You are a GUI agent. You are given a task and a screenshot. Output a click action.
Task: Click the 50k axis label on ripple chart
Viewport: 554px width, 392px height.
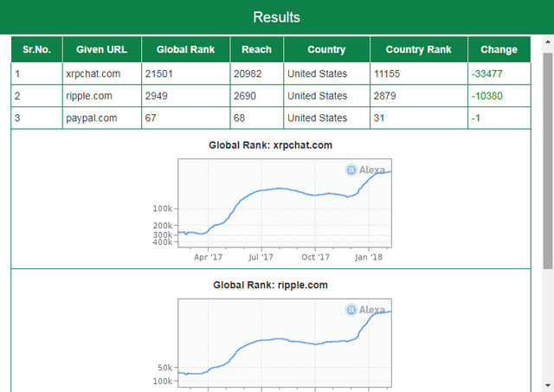pyautogui.click(x=165, y=368)
